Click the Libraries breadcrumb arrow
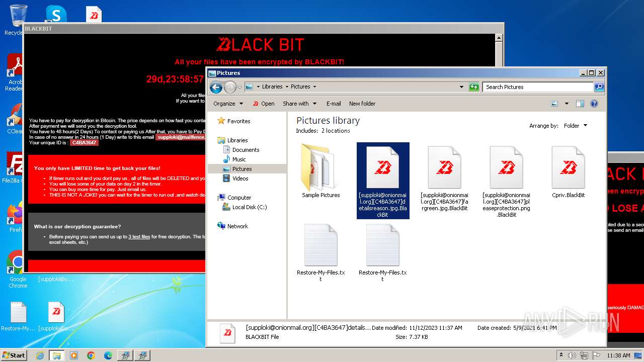 click(x=286, y=87)
